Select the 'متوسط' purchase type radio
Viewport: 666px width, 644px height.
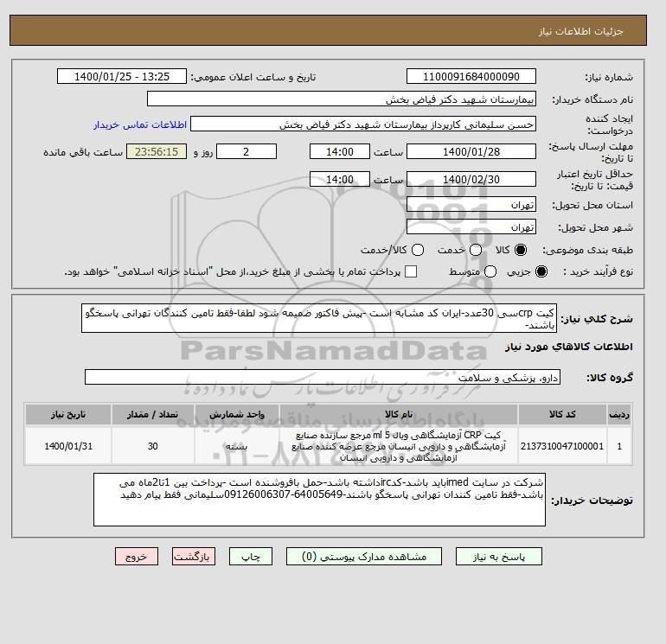click(x=490, y=271)
